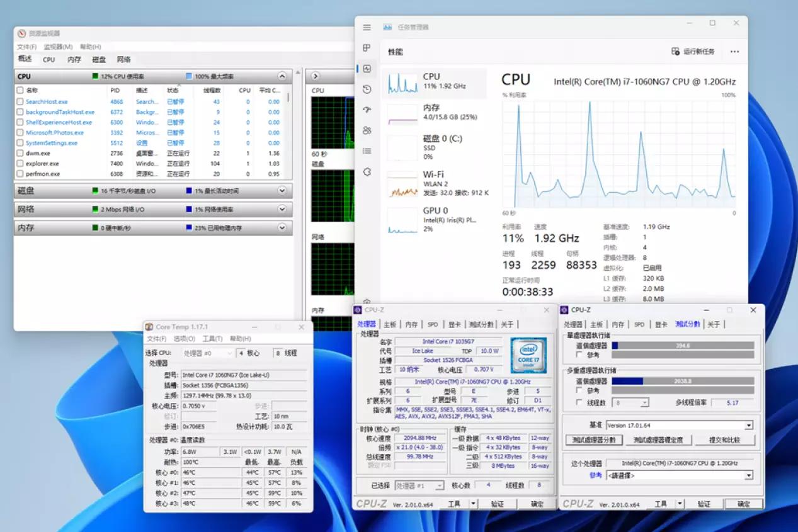Open 选项(O) menu in Core Temp
The image size is (798, 532).
pyautogui.click(x=184, y=339)
